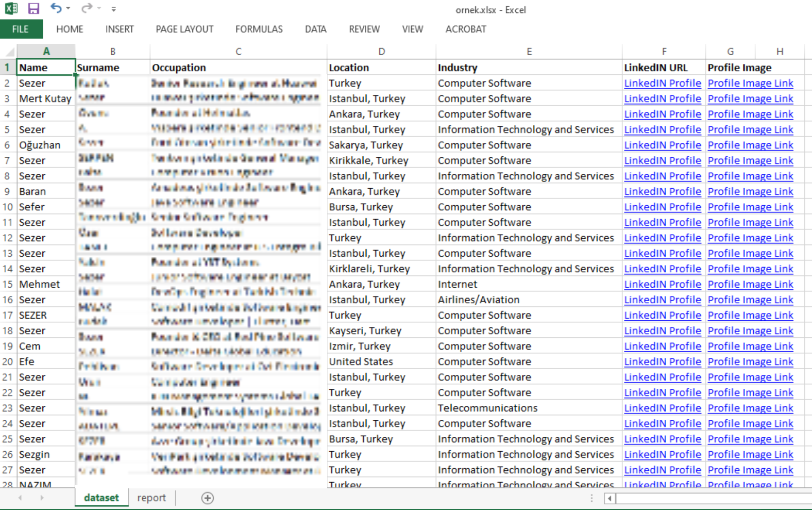Select the ACROBAT ribbon tab
812x510 pixels.
pyautogui.click(x=466, y=29)
